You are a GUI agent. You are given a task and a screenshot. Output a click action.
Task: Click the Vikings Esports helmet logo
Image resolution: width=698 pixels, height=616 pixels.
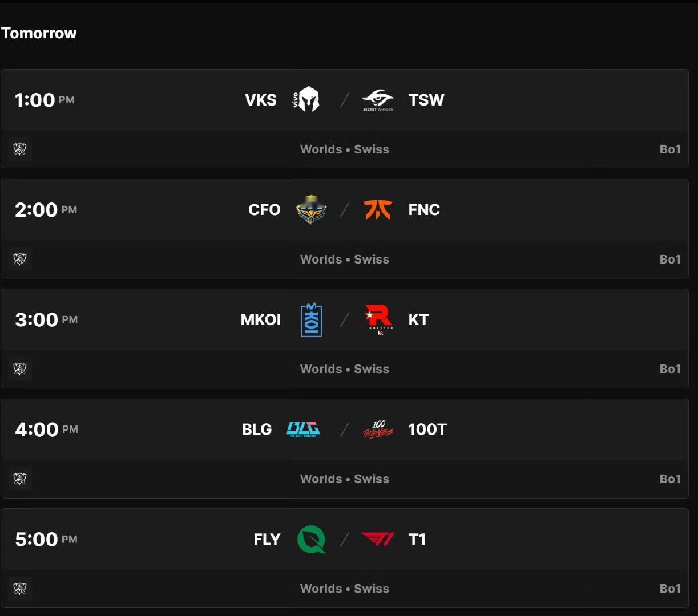[308, 100]
